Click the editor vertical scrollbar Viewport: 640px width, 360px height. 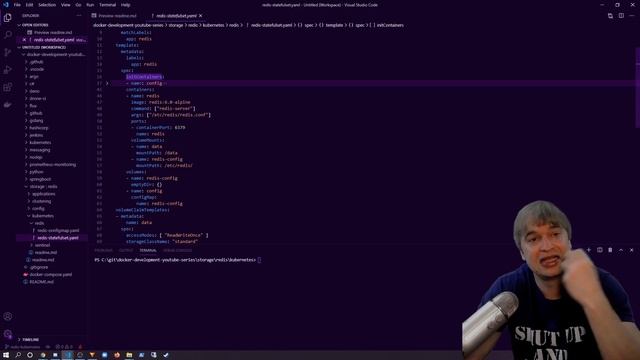638,88
